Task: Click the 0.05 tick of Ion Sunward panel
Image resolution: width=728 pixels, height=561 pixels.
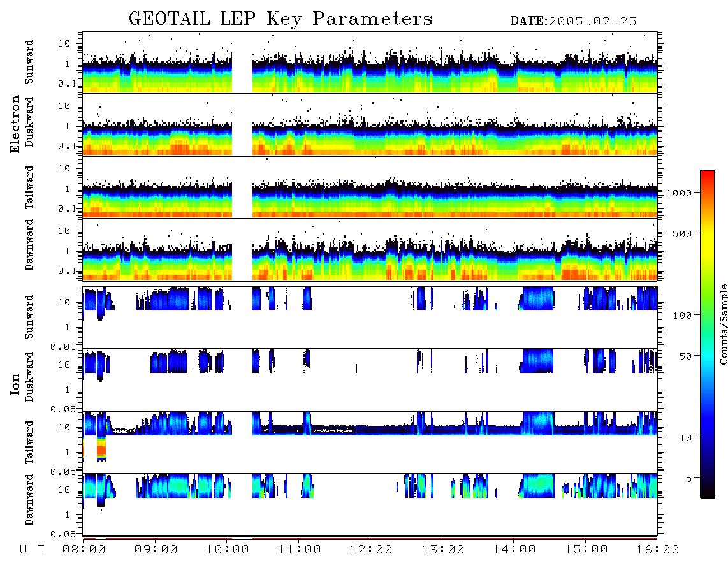Action: point(62,347)
